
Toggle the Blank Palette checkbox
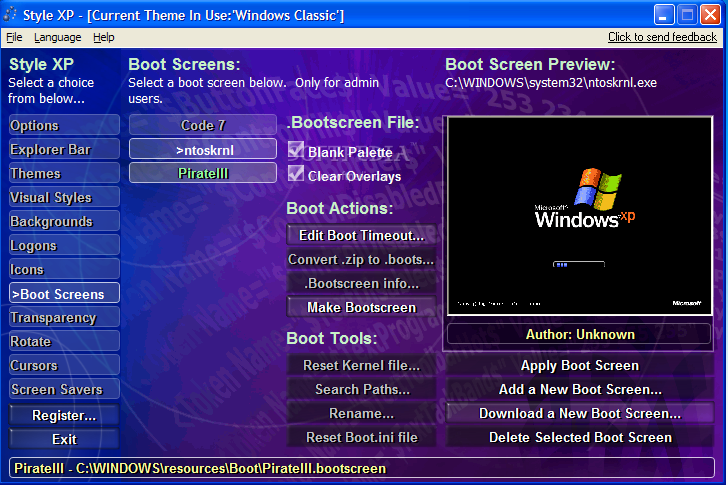296,149
